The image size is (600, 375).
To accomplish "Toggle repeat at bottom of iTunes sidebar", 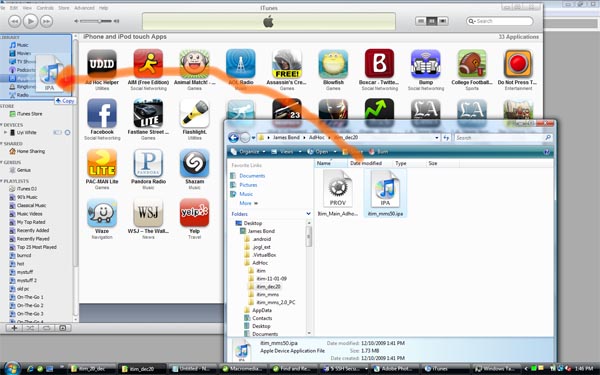I will [46, 328].
